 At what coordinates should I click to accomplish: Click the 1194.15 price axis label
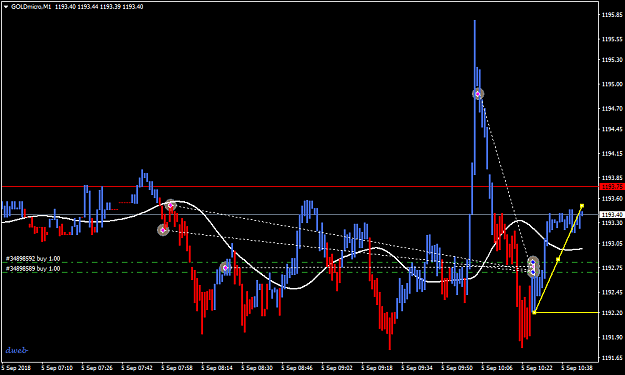tap(612, 153)
